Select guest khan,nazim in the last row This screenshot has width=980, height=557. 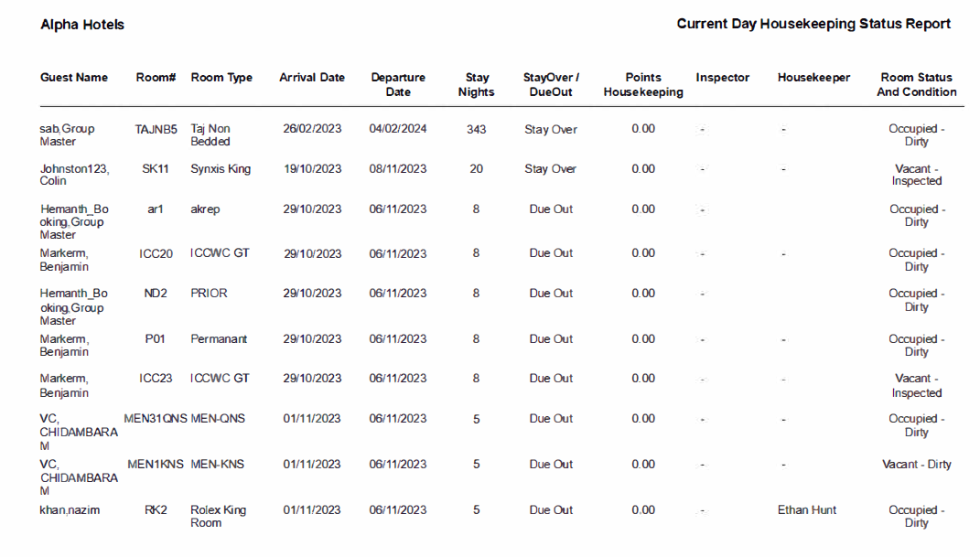70,509
